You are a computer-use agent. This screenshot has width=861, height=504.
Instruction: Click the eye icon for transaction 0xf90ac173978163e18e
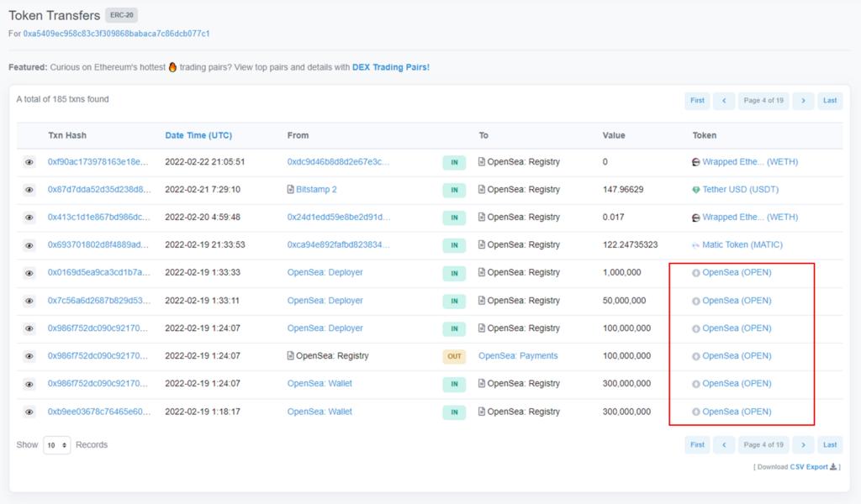coord(29,162)
